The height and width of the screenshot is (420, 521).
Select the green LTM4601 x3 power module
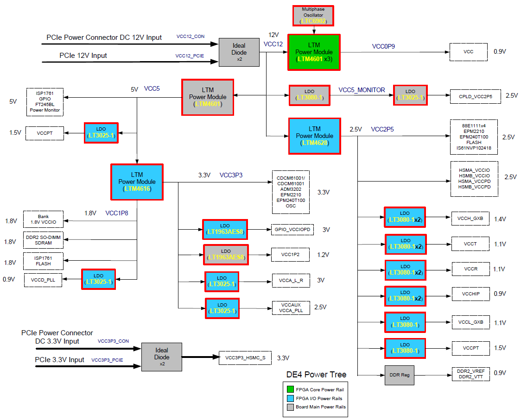pos(314,52)
